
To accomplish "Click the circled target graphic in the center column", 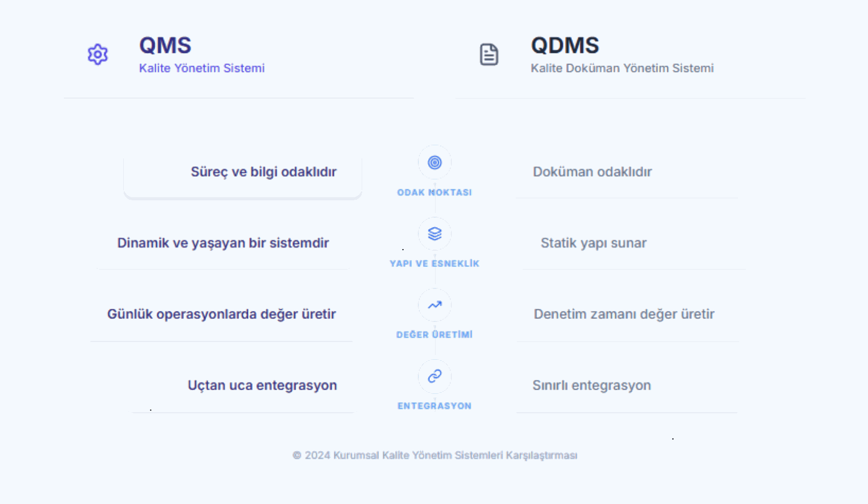I will (435, 163).
